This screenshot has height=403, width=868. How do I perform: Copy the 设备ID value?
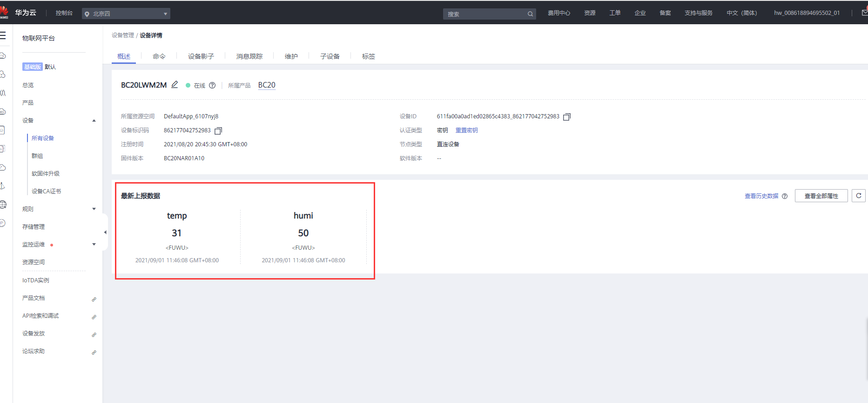pos(567,116)
